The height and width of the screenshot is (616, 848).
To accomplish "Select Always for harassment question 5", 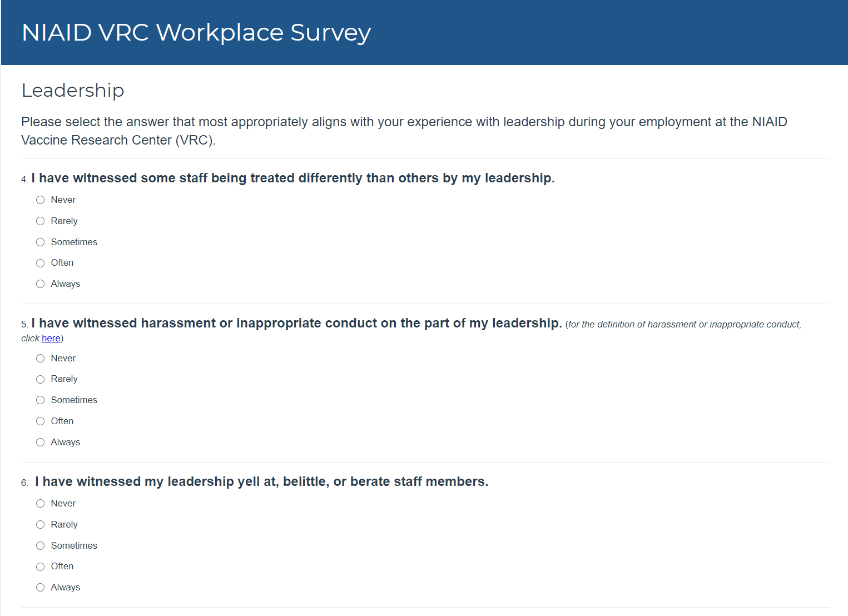I will [x=41, y=443].
